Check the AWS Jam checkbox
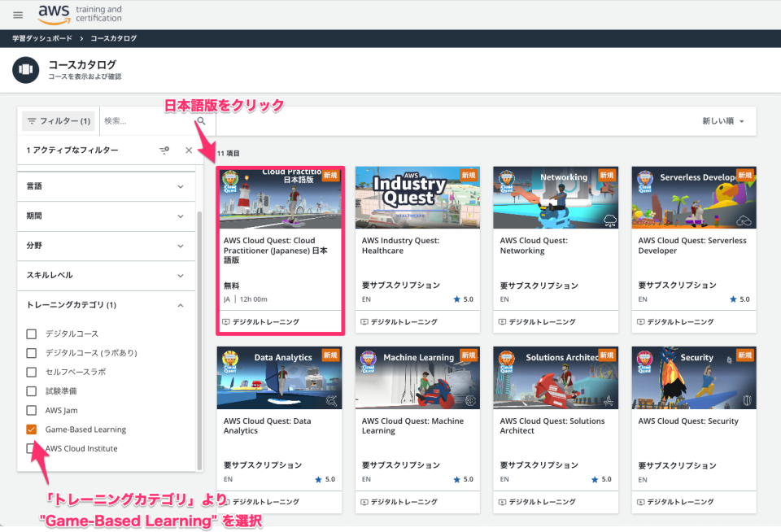 32,411
